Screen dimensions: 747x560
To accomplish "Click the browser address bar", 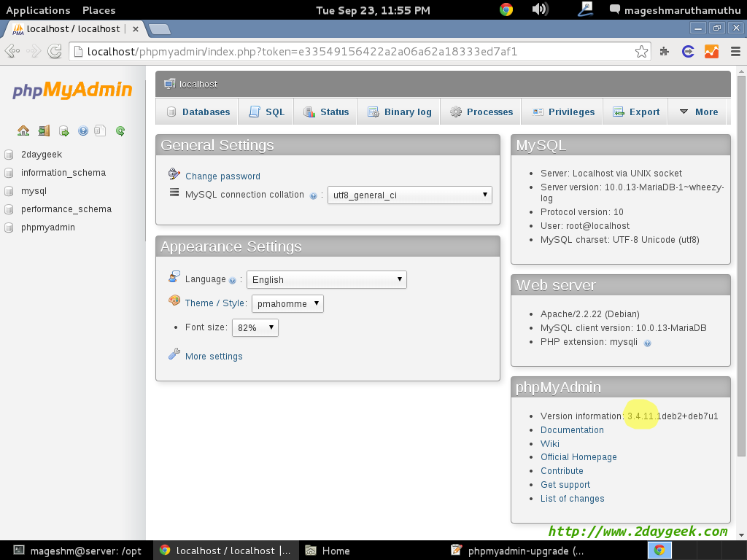I will tap(350, 51).
